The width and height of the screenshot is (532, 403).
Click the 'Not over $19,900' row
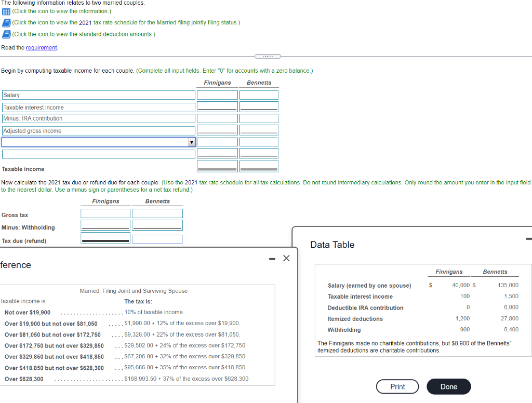point(95,313)
